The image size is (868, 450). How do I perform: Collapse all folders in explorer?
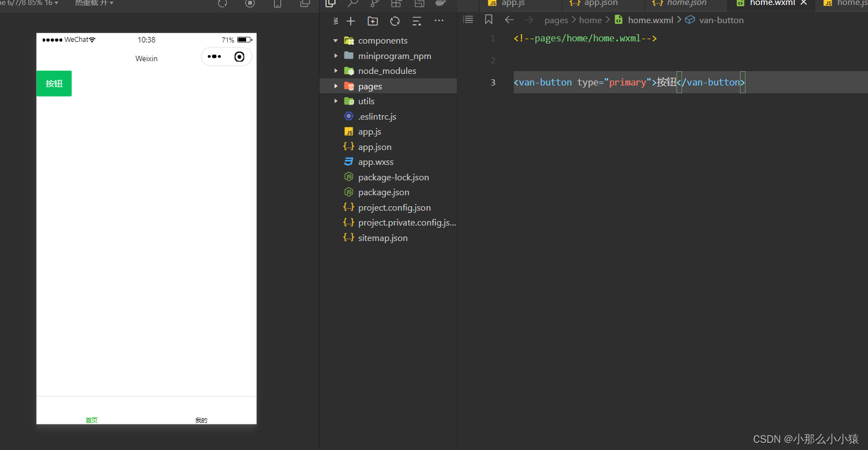(417, 21)
